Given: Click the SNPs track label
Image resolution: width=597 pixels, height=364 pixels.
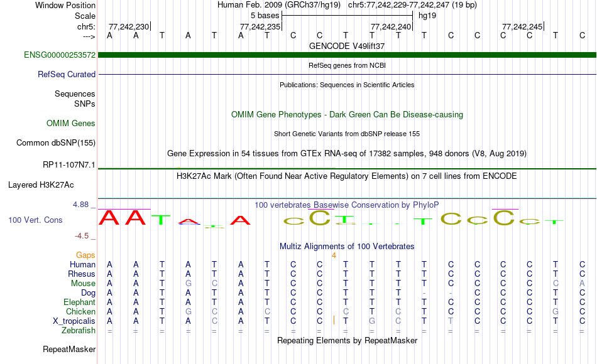Looking at the screenshot, I should click(85, 104).
